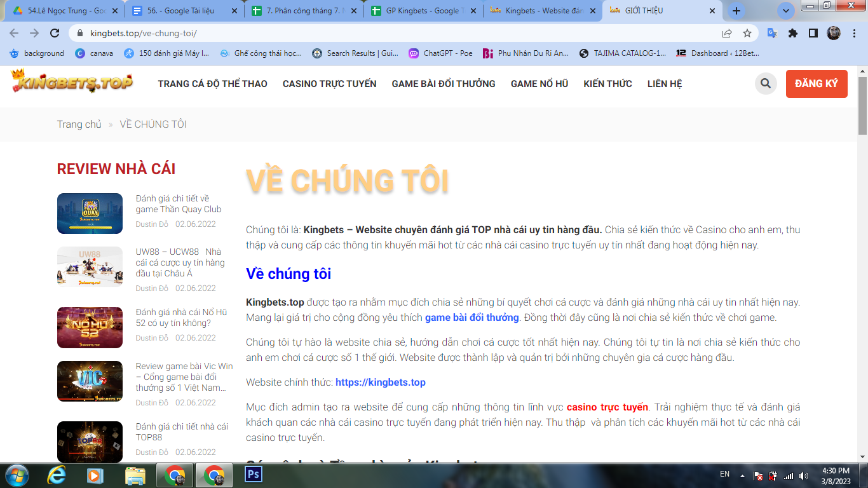
Task: Click the Thần Quay Club thumbnail
Action: [90, 213]
